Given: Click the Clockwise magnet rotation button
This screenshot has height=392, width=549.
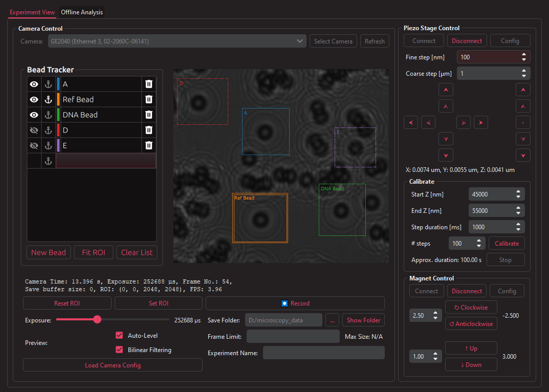Looking at the screenshot, I should click(471, 308).
